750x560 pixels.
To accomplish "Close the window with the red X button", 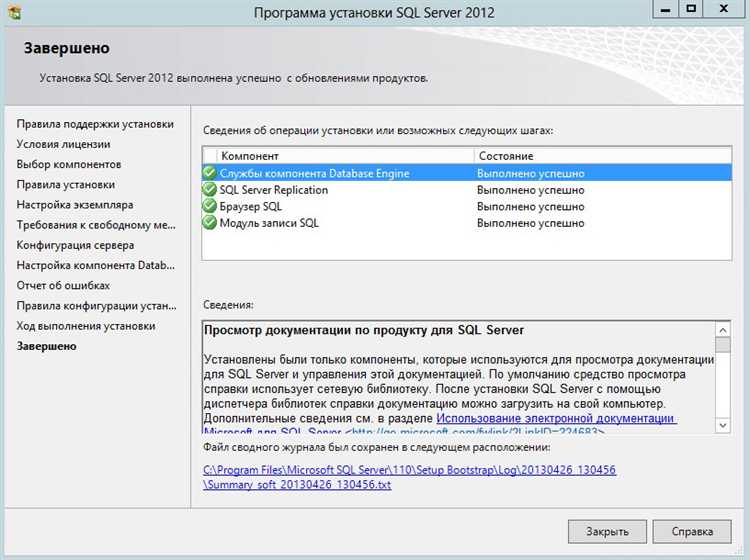I will tap(725, 9).
